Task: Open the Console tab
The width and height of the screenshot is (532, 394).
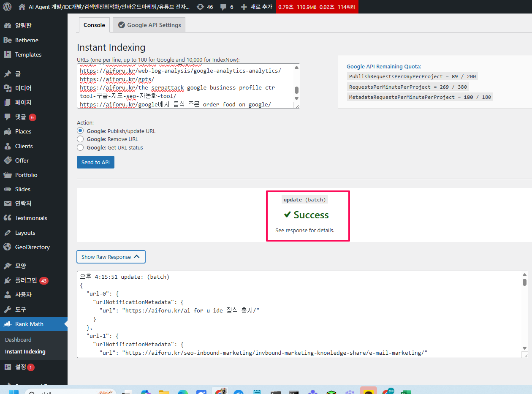Action: click(94, 25)
